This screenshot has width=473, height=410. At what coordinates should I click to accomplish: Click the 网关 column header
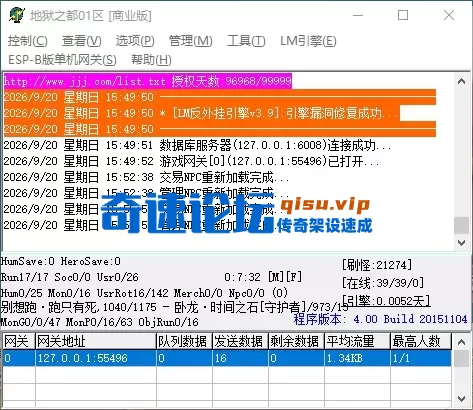pyautogui.click(x=18, y=341)
